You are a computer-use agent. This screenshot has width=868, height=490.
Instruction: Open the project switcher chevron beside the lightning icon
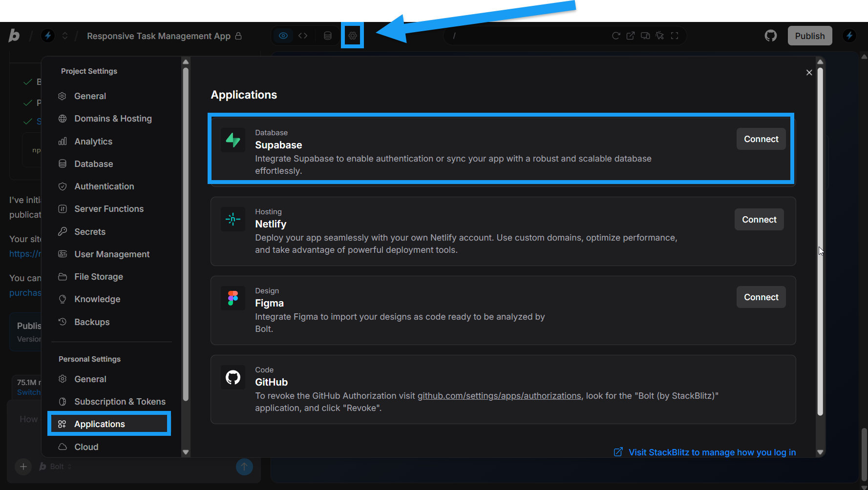pyautogui.click(x=65, y=36)
